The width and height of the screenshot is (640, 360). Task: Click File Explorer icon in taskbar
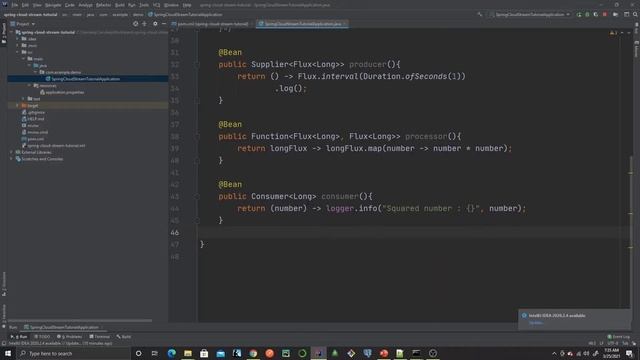[188, 353]
